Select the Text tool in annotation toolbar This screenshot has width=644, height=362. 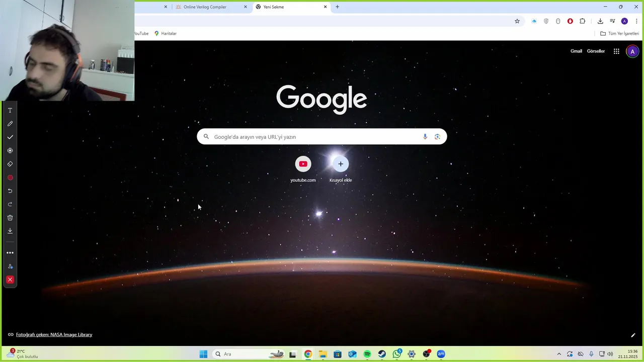[x=10, y=110]
